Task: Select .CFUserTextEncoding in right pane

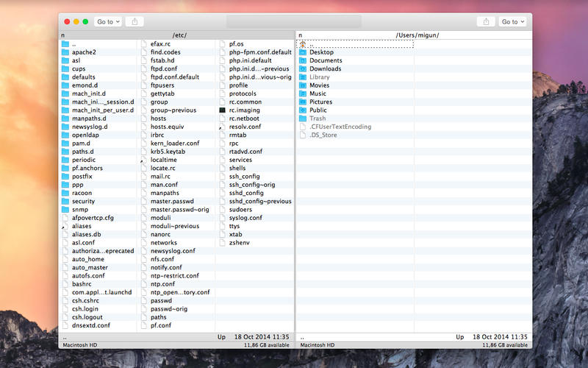Action: click(x=340, y=127)
